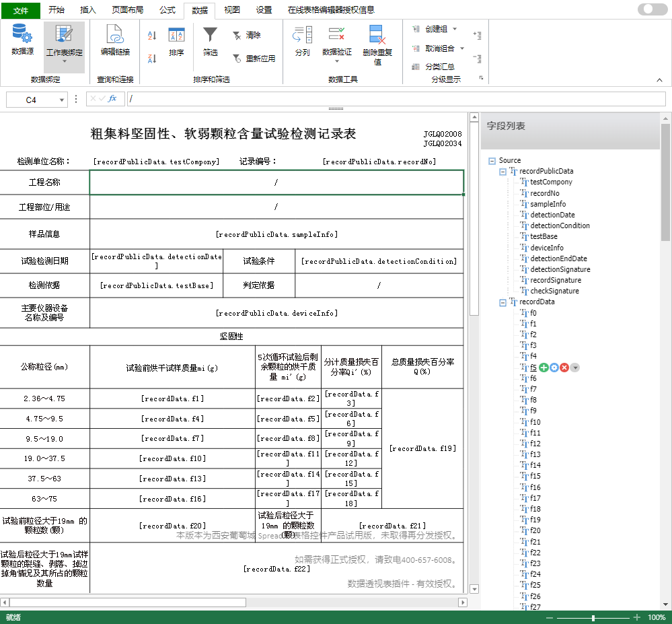Click the hide detail icon in 分级显示
This screenshot has width=672, height=624.
pyautogui.click(x=477, y=59)
